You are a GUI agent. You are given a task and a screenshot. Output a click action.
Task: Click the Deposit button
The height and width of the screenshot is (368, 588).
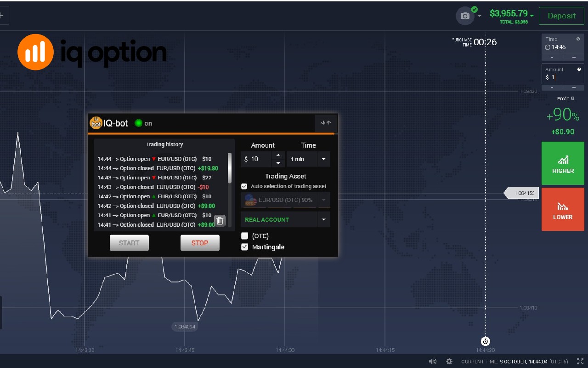[561, 16]
